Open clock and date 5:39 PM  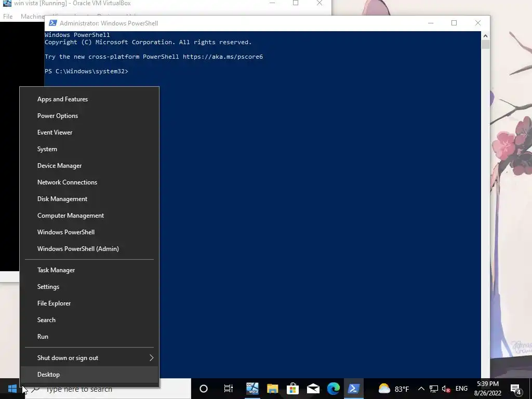click(488, 389)
